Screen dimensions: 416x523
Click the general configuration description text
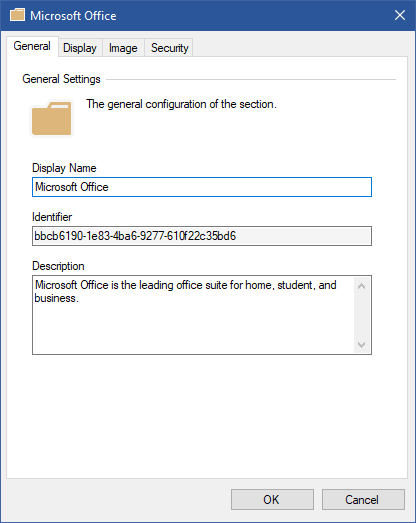tap(181, 104)
